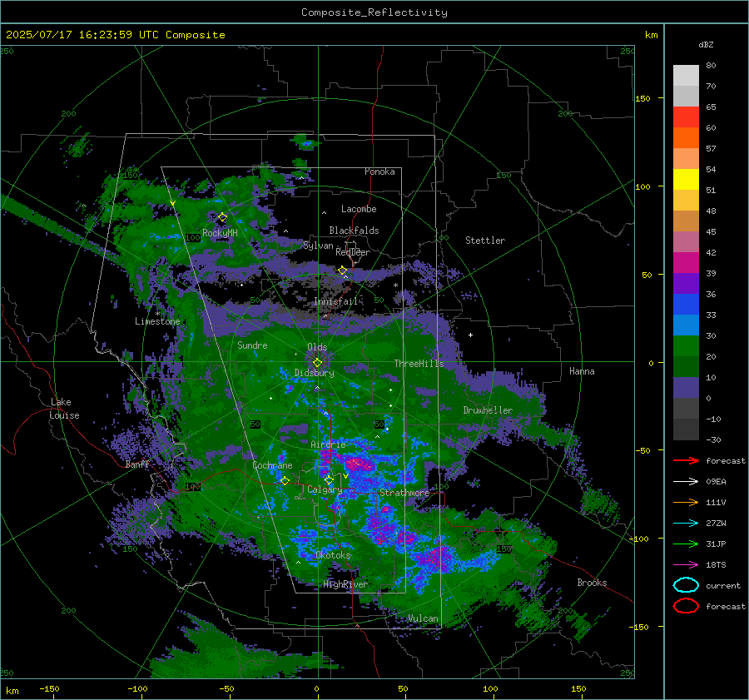This screenshot has width=749, height=700.
Task: Click the Calgary city label
Action: click(325, 489)
